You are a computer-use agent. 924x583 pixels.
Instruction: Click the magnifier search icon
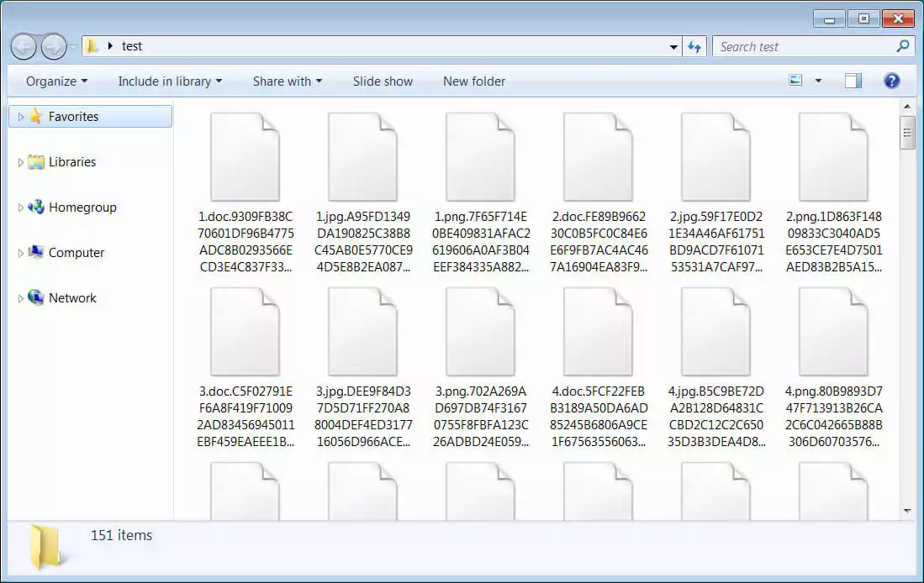903,46
